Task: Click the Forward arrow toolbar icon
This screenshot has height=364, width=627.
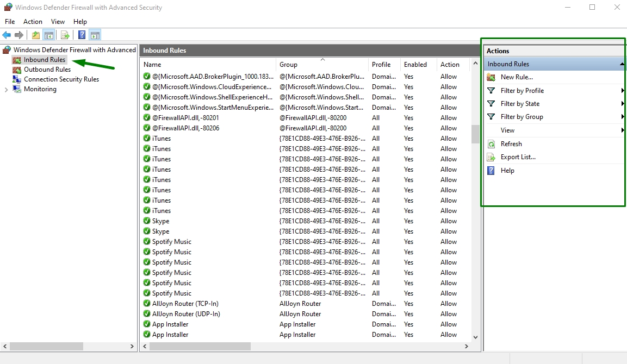Action: coord(19,35)
